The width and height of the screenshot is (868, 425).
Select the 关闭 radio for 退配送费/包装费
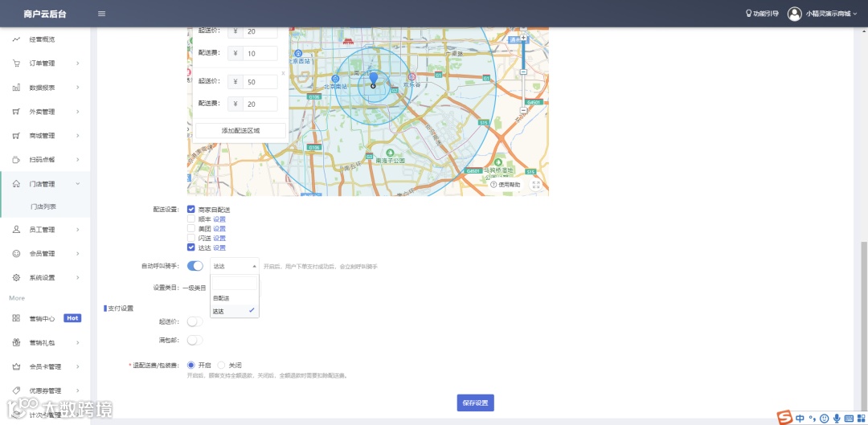[222, 366]
